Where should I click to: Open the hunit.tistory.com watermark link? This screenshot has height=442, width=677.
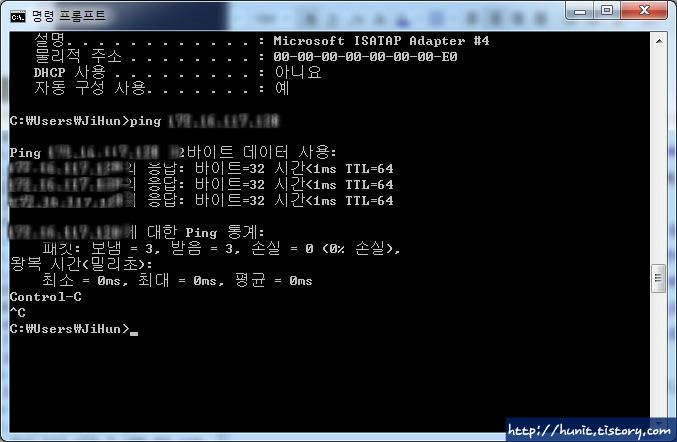coord(589,430)
